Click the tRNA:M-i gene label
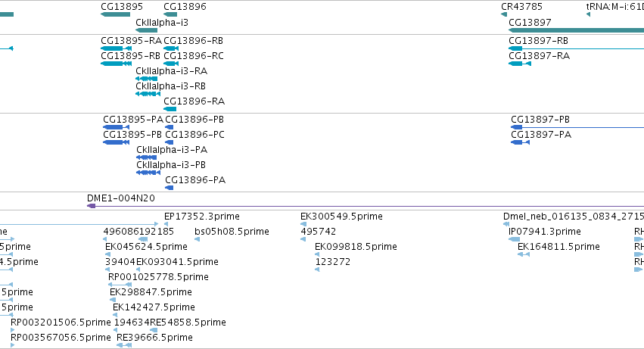The image size is (644, 349). [x=614, y=7]
